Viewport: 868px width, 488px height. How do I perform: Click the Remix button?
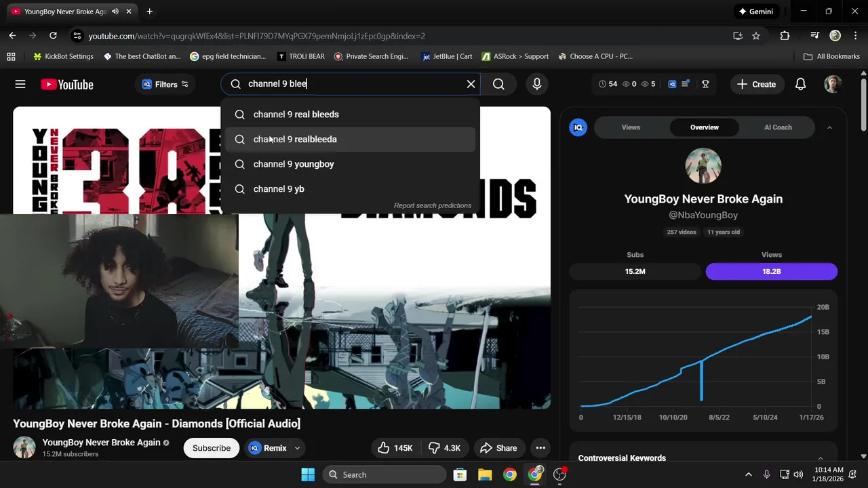coord(268,448)
